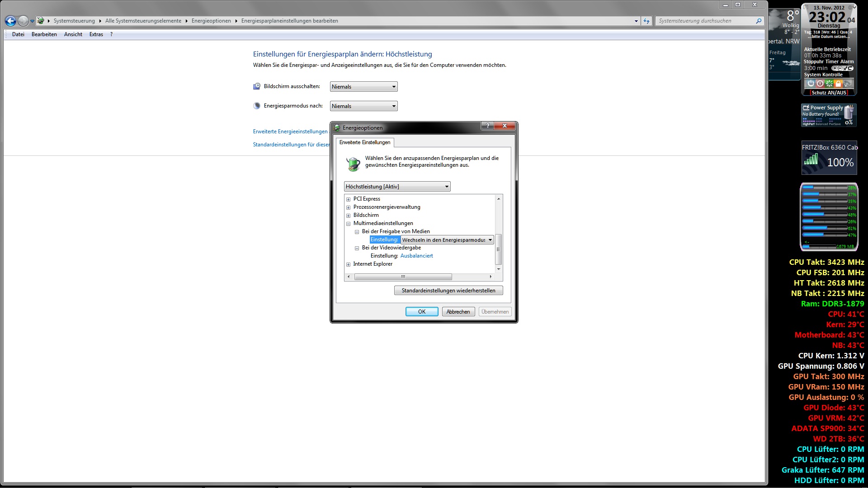The image size is (868, 488).
Task: Click the blue power icon in System Kontrolle
Action: coord(811,84)
